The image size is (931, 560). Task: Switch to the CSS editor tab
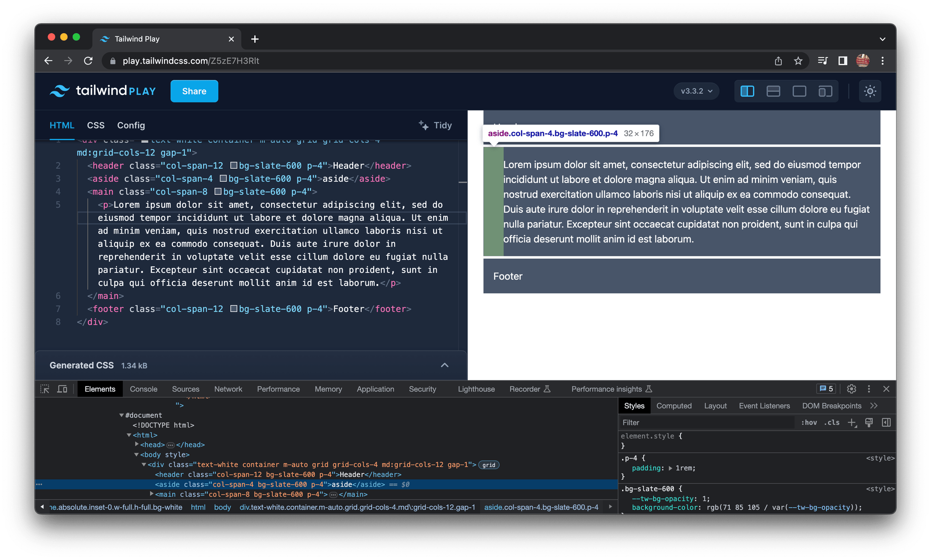pyautogui.click(x=95, y=125)
